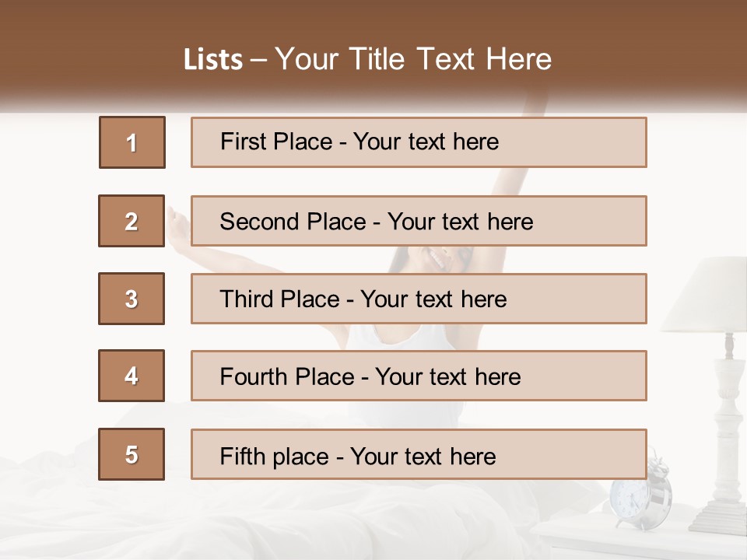This screenshot has height=560, width=747.
Task: Select the Fifth place text bar
Action: coord(419,454)
